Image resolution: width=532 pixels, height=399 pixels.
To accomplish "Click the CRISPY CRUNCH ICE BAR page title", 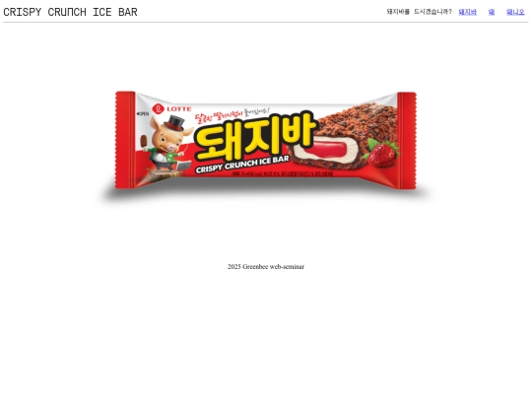I will [x=70, y=12].
